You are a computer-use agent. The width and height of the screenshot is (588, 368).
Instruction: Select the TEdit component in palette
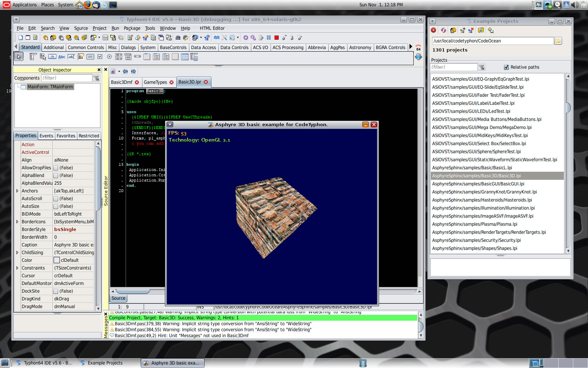pyautogui.click(x=71, y=56)
